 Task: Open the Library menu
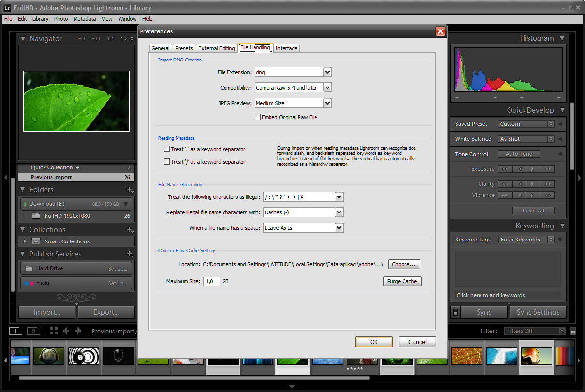pos(40,19)
